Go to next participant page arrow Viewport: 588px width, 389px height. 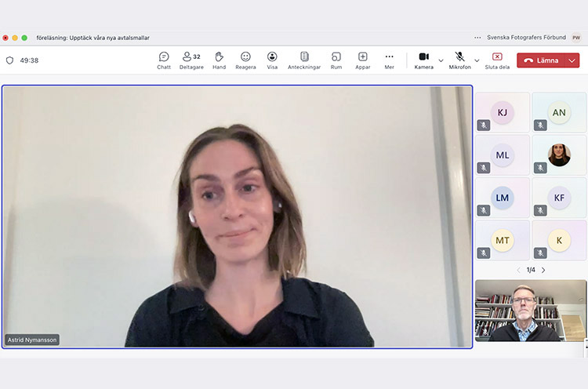tap(543, 270)
